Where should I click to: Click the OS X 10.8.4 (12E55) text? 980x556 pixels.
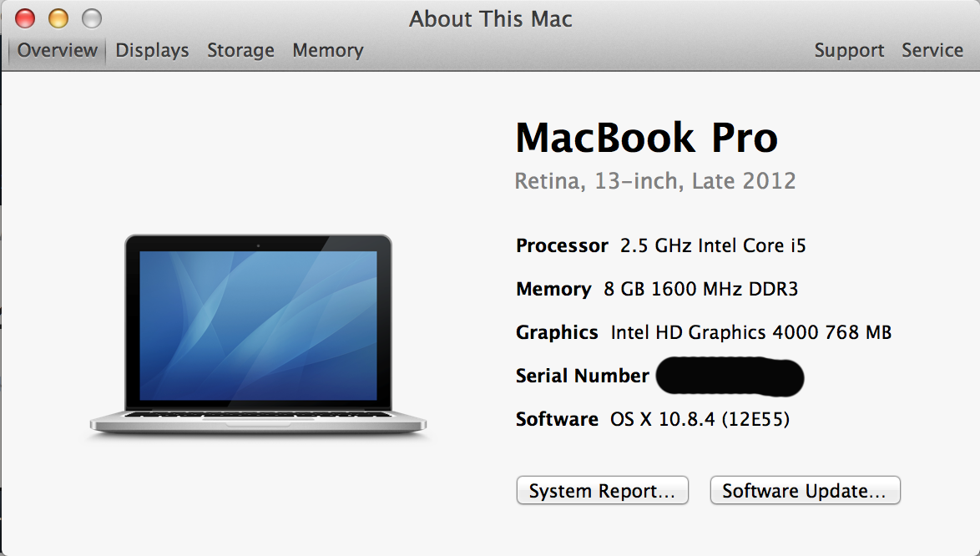click(x=700, y=419)
